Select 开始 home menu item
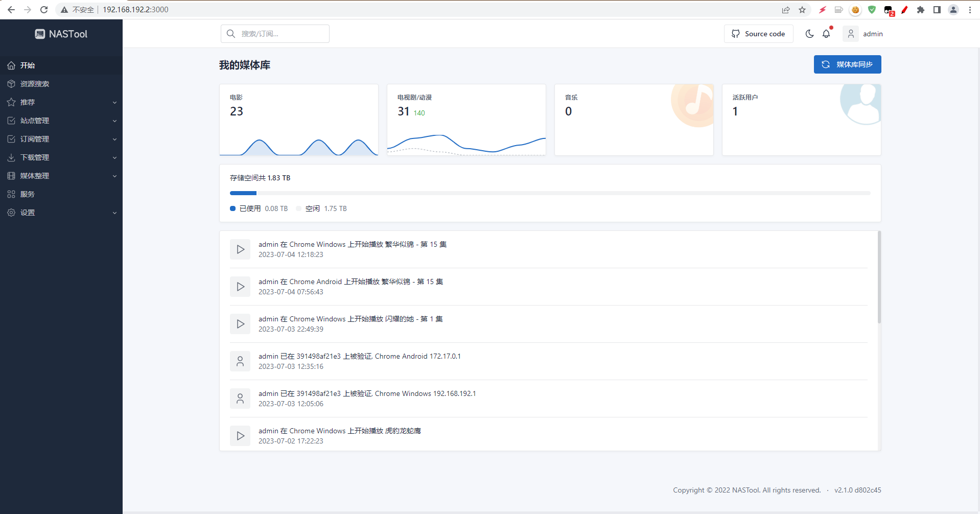This screenshot has height=514, width=980. point(28,65)
